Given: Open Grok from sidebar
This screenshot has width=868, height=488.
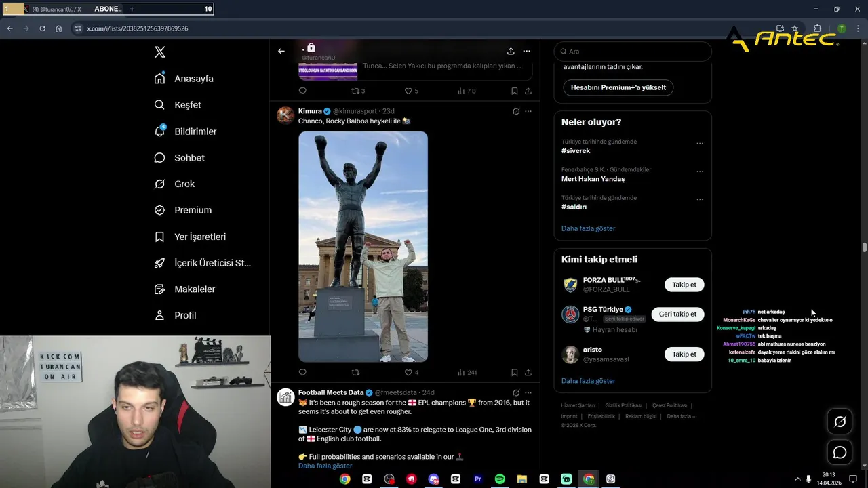Looking at the screenshot, I should coord(174,184).
